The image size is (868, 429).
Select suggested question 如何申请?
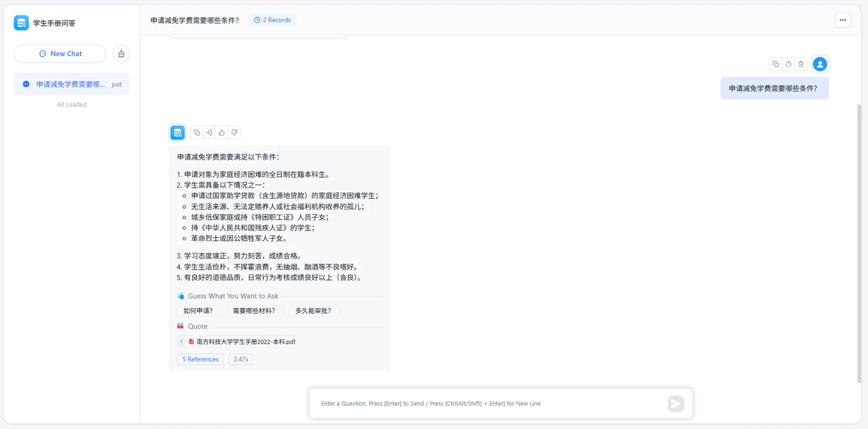point(199,311)
